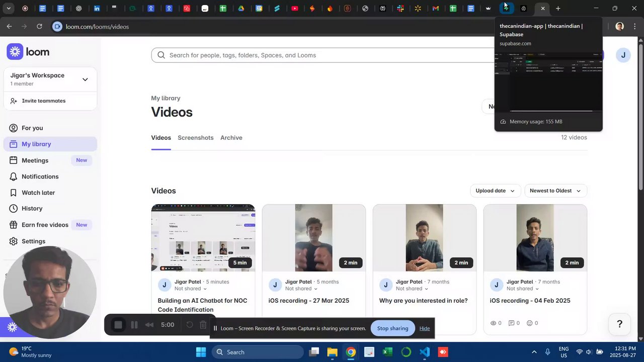Click the Windows taskbar Search box
Viewport: 644px width, 362px height.
click(258, 352)
